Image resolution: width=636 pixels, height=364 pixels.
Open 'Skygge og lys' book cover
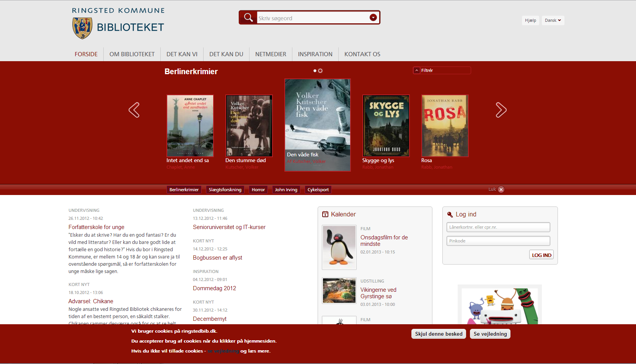(x=386, y=126)
